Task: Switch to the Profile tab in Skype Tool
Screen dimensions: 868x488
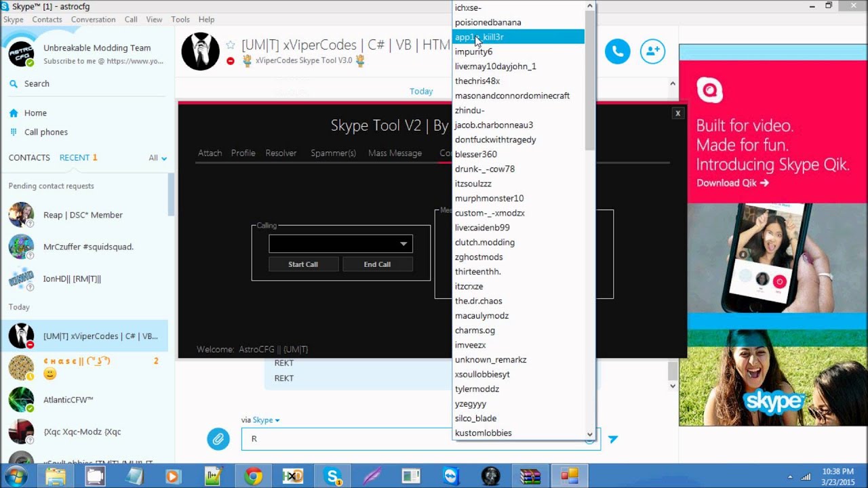Action: pos(243,153)
